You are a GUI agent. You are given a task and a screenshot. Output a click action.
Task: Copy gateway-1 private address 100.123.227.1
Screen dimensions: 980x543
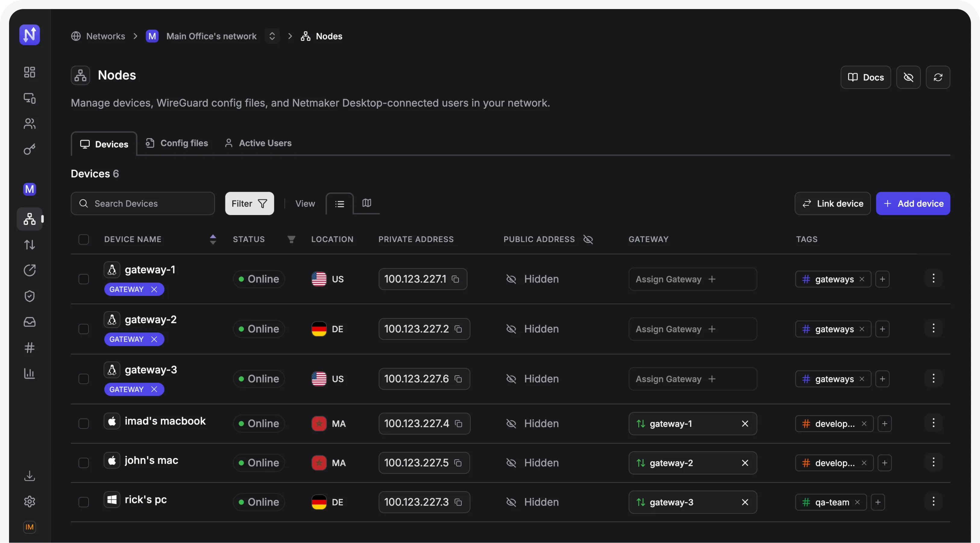(x=455, y=279)
